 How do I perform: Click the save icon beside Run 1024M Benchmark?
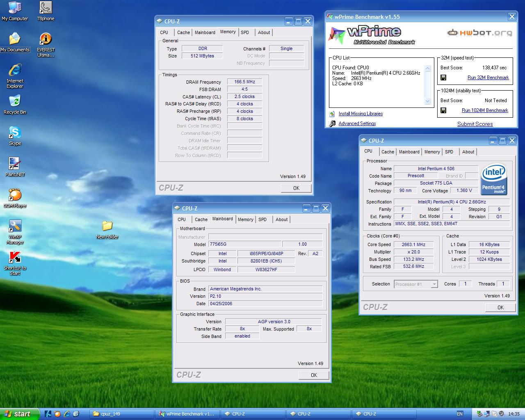pyautogui.click(x=443, y=110)
